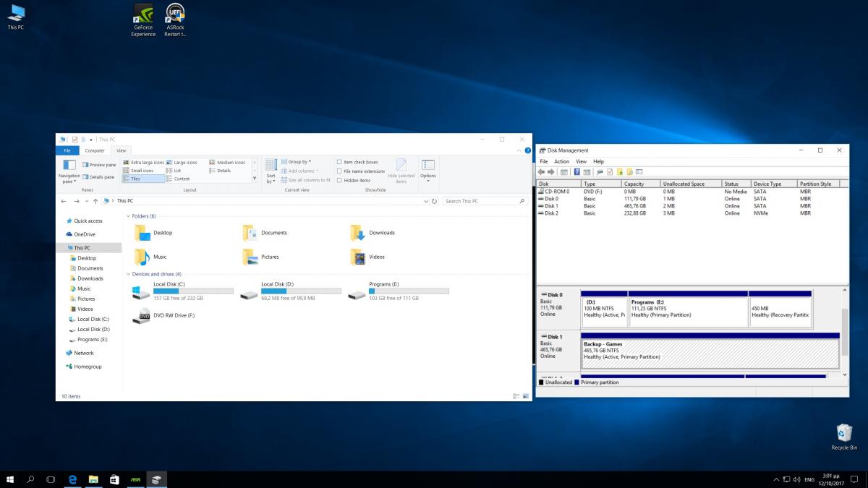
Task: Open the Action menu in Disk Management
Action: [561, 161]
